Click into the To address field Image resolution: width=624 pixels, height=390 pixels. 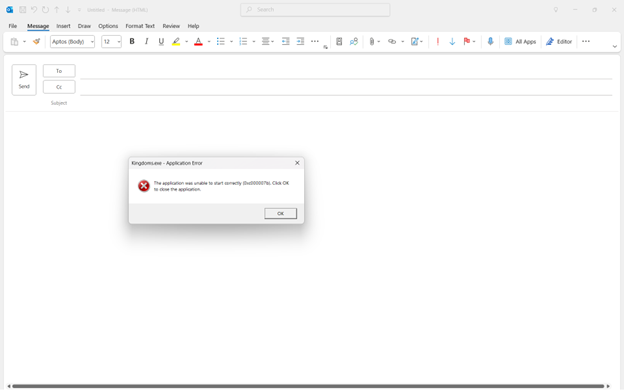click(346, 72)
